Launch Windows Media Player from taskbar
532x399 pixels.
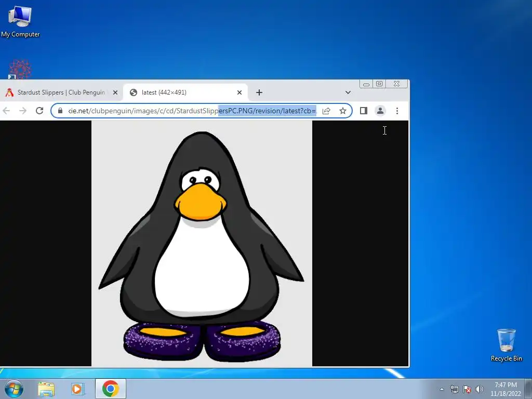[77, 389]
